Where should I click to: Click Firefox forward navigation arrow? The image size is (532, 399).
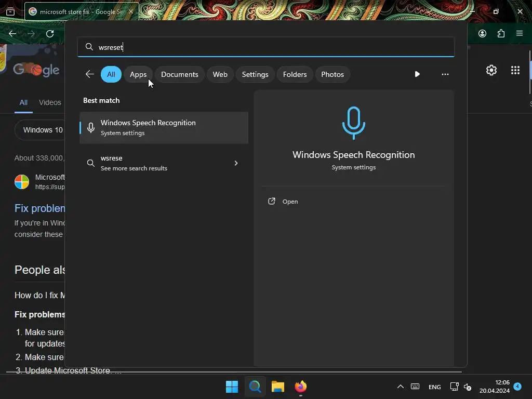click(x=31, y=34)
